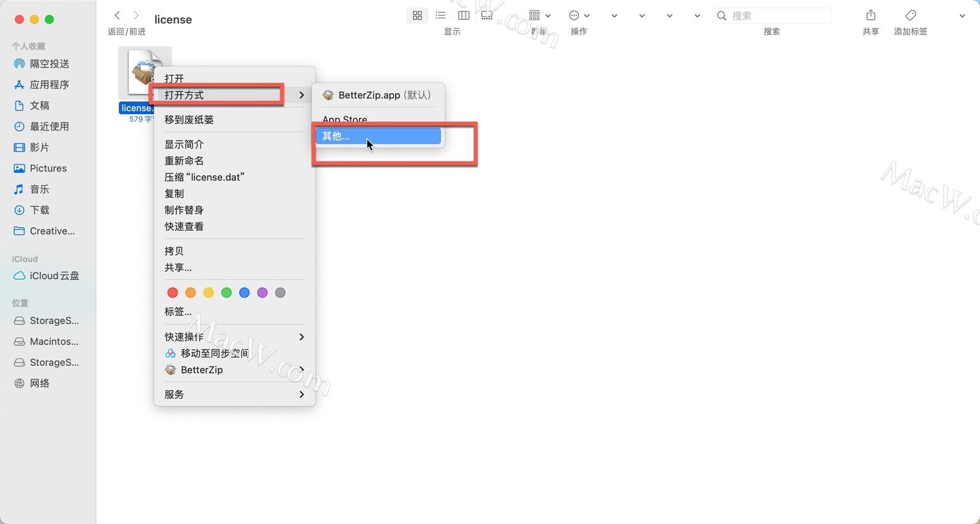
Task: Choose 拷贝 in context menu
Action: point(234,251)
